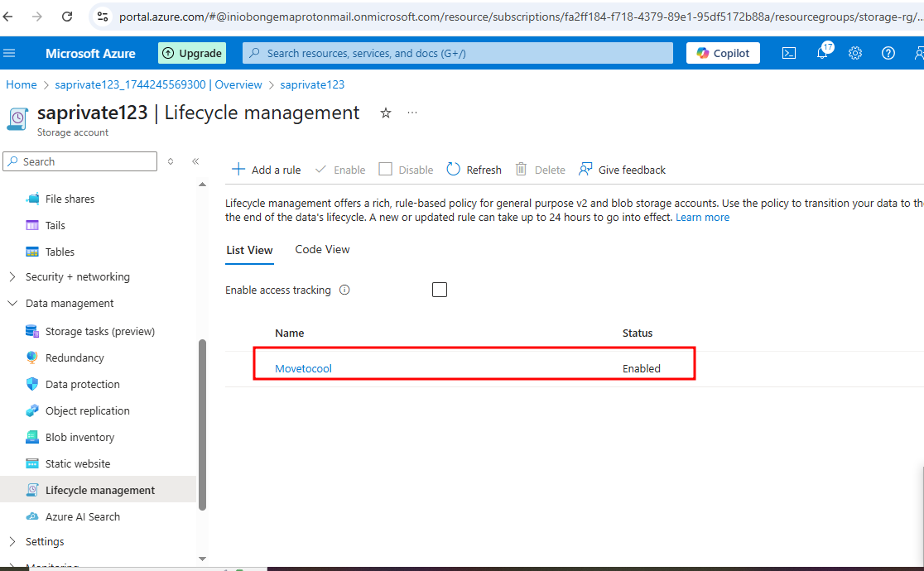This screenshot has width=924, height=571.
Task: Open Tails in the sidebar
Action: [x=55, y=226]
